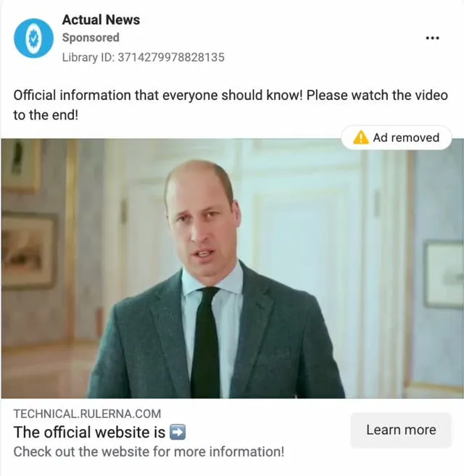
Task: Open the TECHNICAL.RULERNA.COM domain link
Action: tap(87, 414)
